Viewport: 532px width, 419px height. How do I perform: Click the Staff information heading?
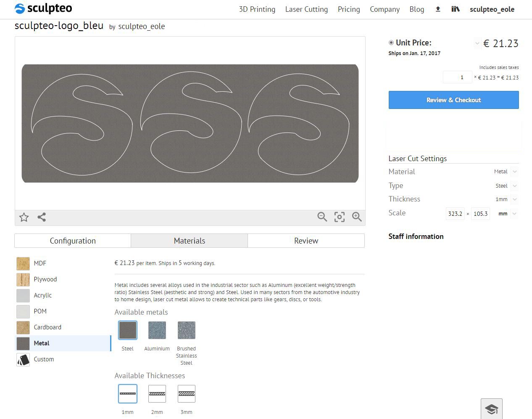[x=416, y=236]
